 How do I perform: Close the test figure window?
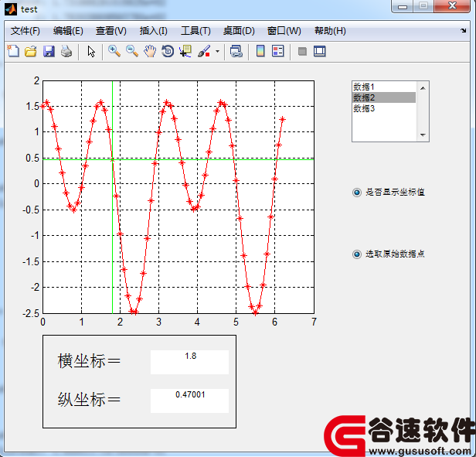pyautogui.click(x=452, y=6)
